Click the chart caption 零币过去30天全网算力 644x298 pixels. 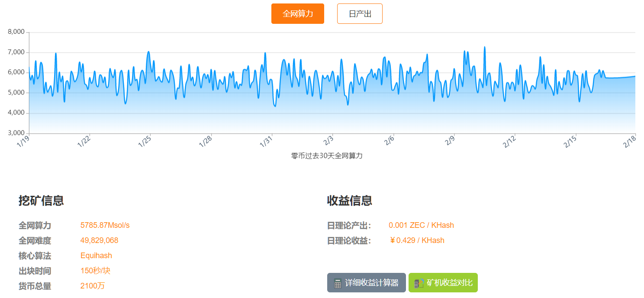(327, 156)
